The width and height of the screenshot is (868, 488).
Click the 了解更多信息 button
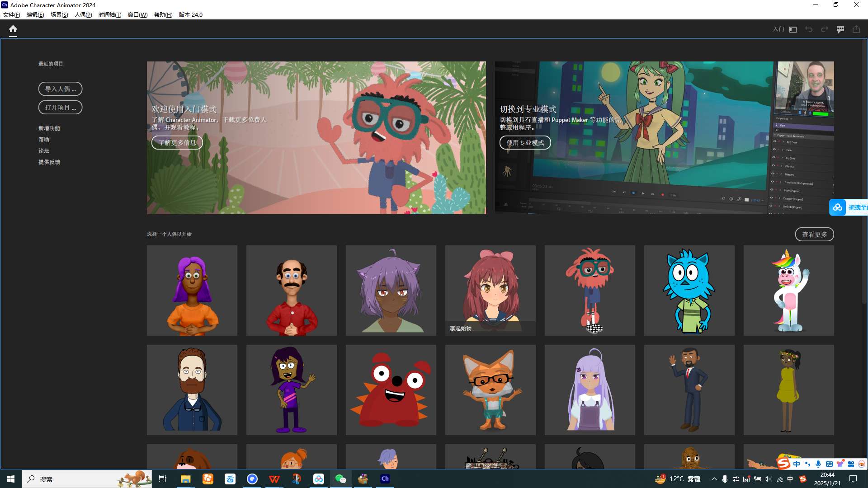[x=177, y=142]
